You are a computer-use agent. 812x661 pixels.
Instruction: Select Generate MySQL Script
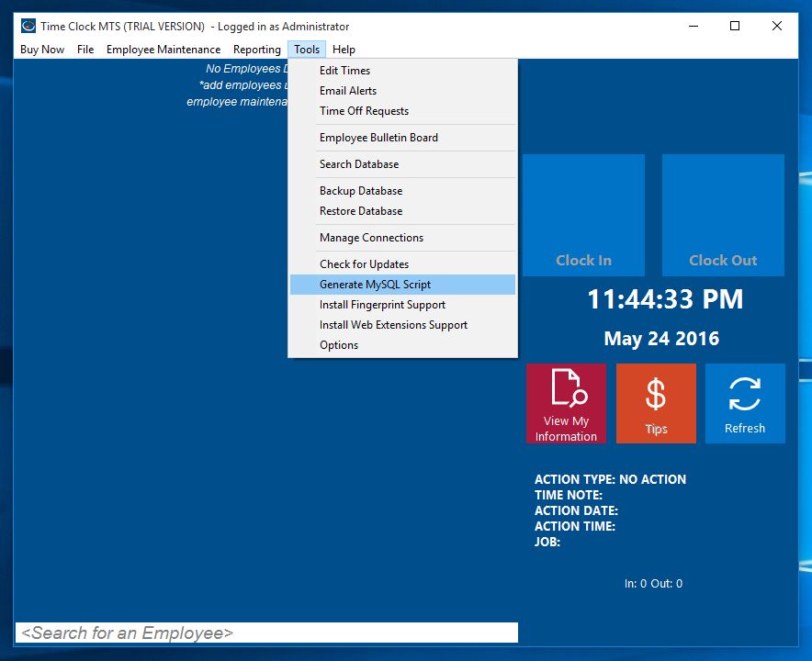[x=403, y=285]
